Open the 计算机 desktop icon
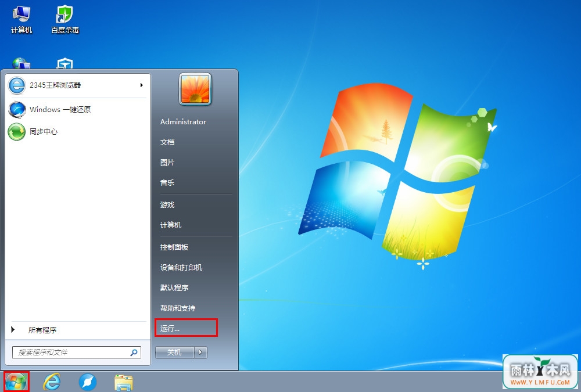 (x=21, y=20)
